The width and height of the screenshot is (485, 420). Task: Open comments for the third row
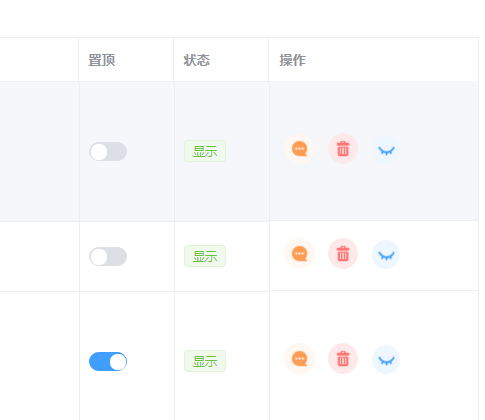(299, 359)
